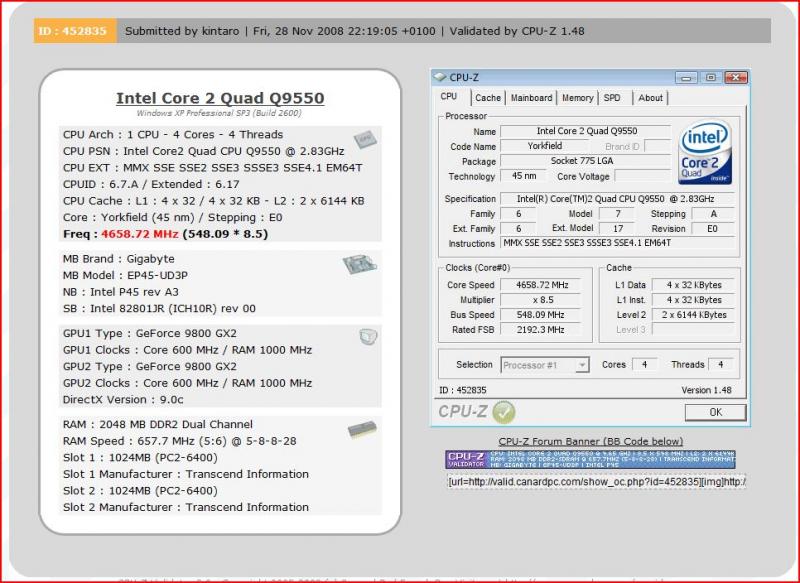The height and width of the screenshot is (583, 800).
Task: Click the CPU-Z Forum Banner link
Action: point(590,442)
